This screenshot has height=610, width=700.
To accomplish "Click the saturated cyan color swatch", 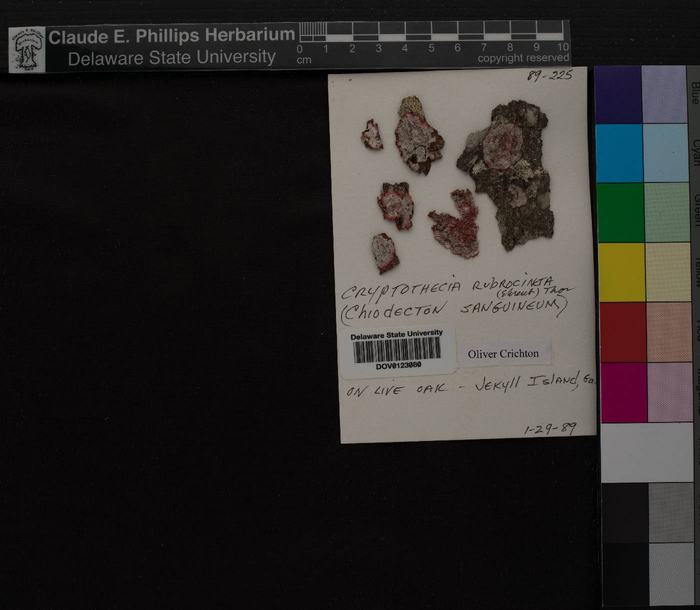I will 619,153.
